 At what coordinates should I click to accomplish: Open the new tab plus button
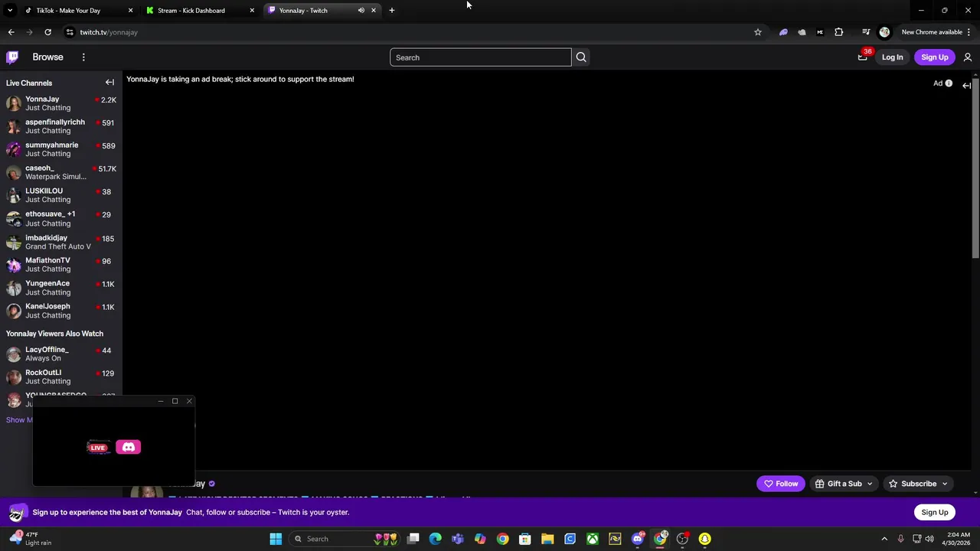tap(391, 11)
